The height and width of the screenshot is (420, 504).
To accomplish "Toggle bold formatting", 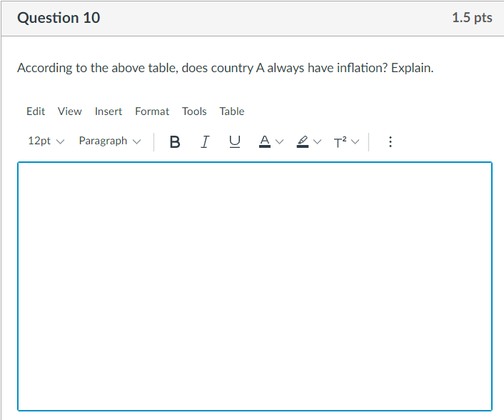I will (174, 141).
